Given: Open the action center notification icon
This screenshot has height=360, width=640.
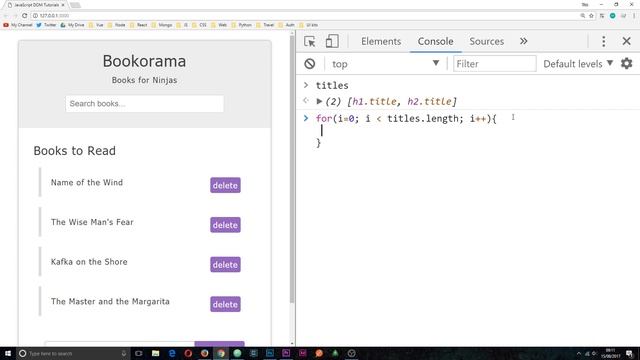Looking at the screenshot, I should 630,353.
